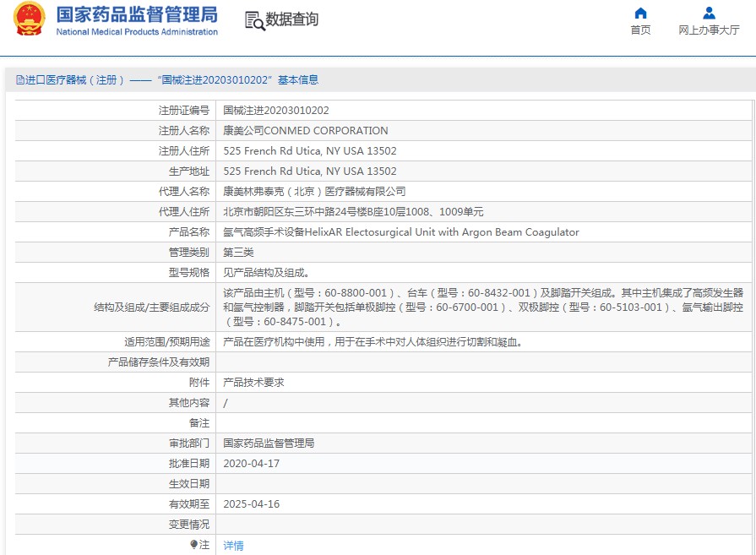The width and height of the screenshot is (756, 555).
Task: Select 注册人住所 address value
Action: point(309,151)
